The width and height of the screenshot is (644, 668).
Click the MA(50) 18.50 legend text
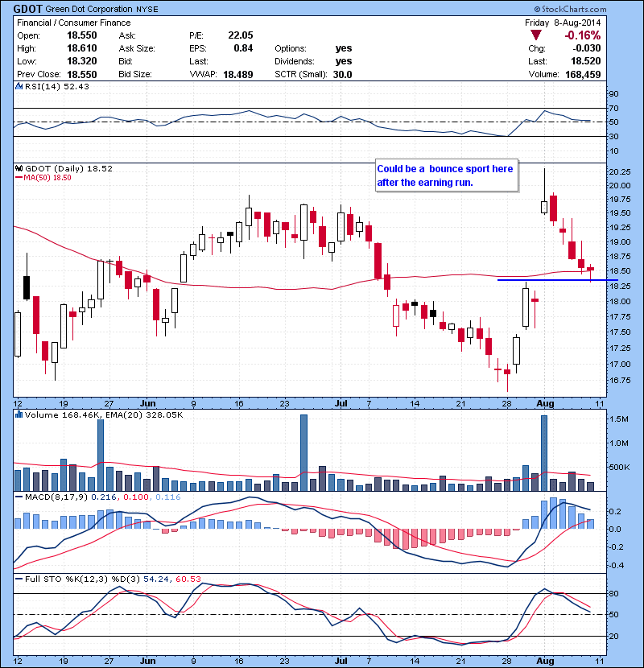47,178
